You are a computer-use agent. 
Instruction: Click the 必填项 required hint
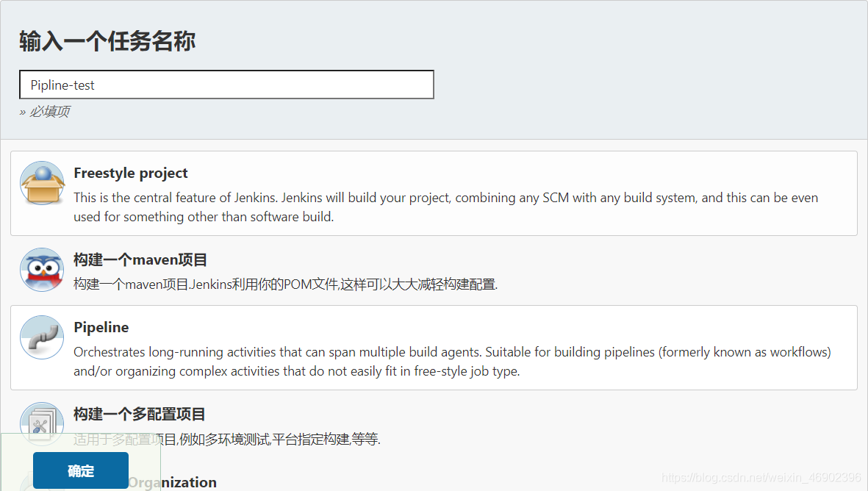tap(45, 112)
